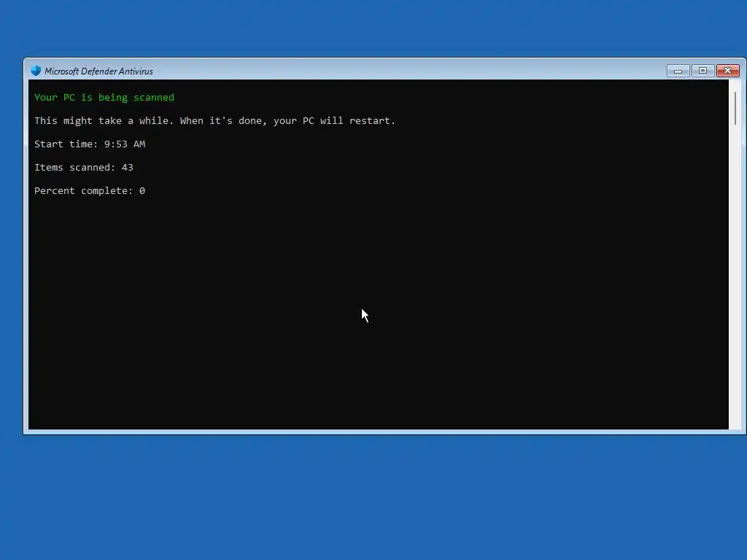The image size is (747, 560).
Task: Click the "Items scanned: 43" line
Action: click(84, 167)
